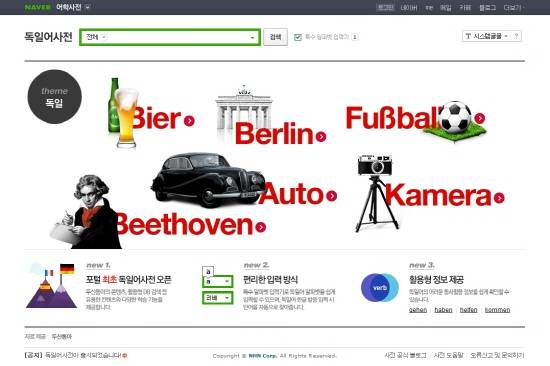Click the NAVER logo in the header

[38, 7]
